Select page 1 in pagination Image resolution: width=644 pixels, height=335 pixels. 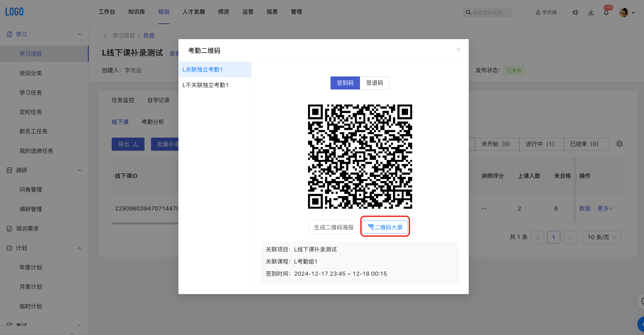(553, 237)
